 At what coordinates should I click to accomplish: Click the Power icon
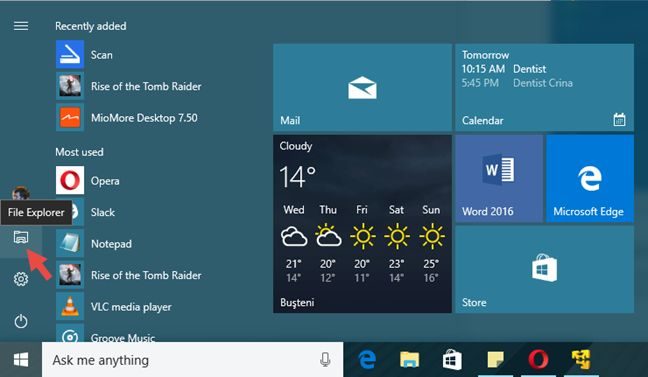[21, 321]
